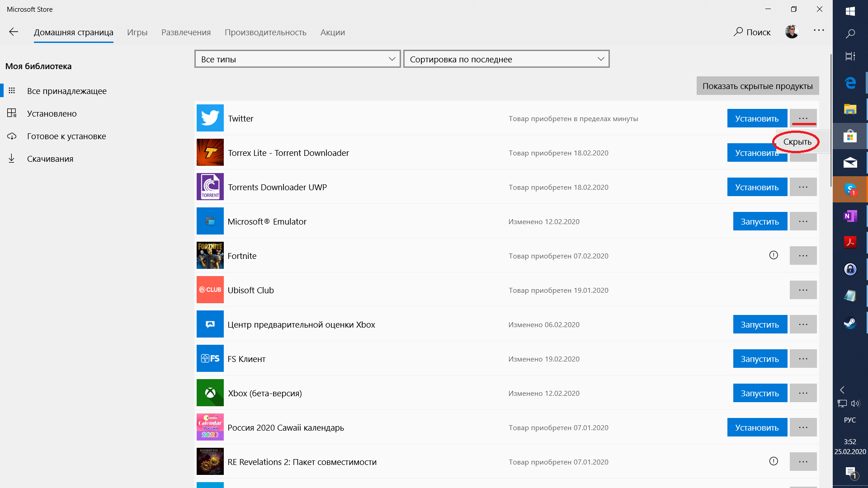Open Torrex Lite app icon
The image size is (868, 488).
coord(210,152)
